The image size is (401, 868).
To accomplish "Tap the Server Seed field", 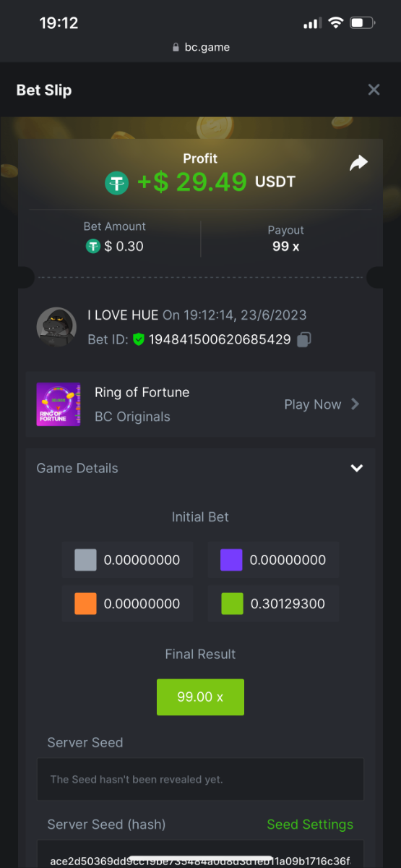I will pos(200,779).
